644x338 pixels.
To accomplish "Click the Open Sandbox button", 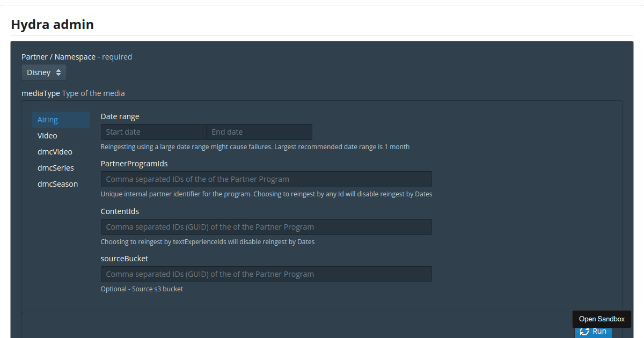I will point(601,319).
